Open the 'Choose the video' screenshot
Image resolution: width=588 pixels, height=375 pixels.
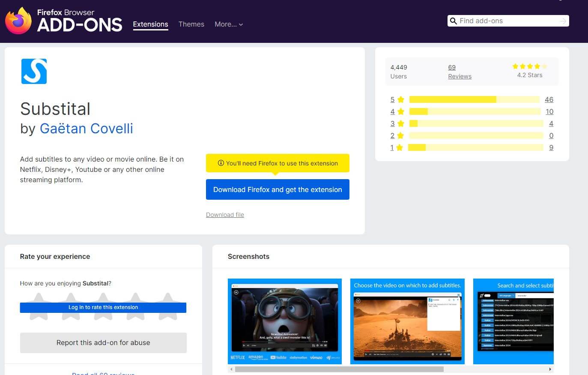point(407,321)
